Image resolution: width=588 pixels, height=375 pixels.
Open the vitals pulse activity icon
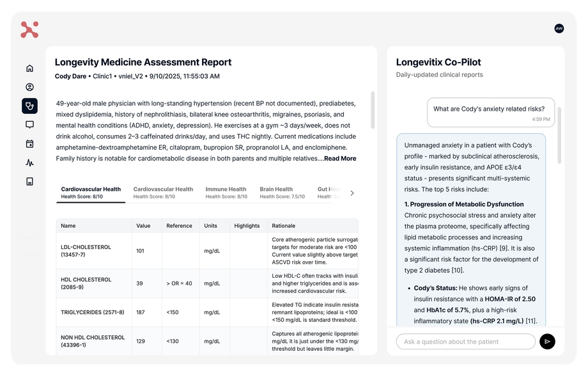coord(29,163)
